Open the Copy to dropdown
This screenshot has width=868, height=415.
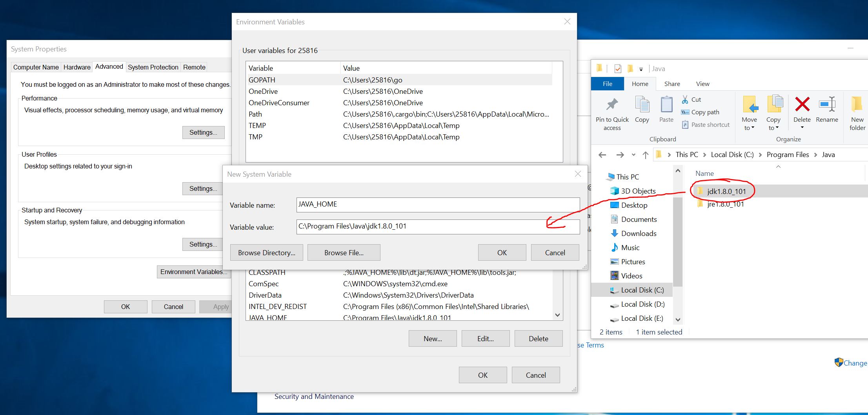tap(773, 123)
